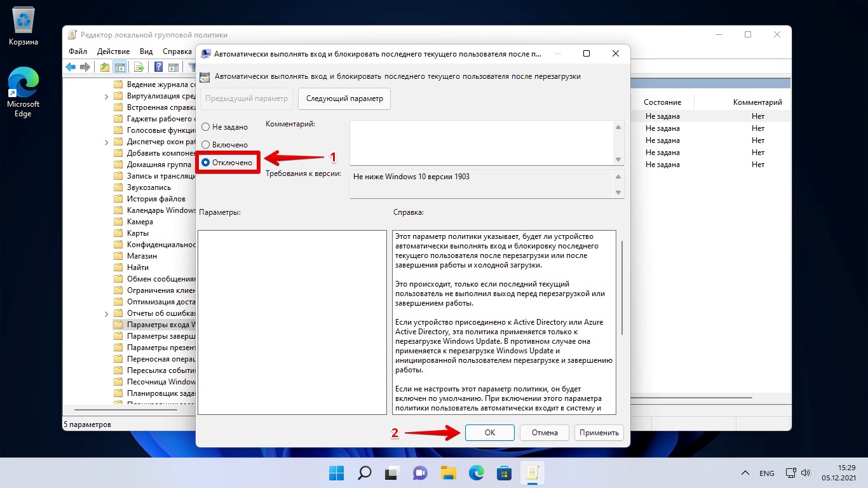Click the 'Предыдущий параметр' button
Screen dimensions: 868x488
pyautogui.click(x=247, y=99)
